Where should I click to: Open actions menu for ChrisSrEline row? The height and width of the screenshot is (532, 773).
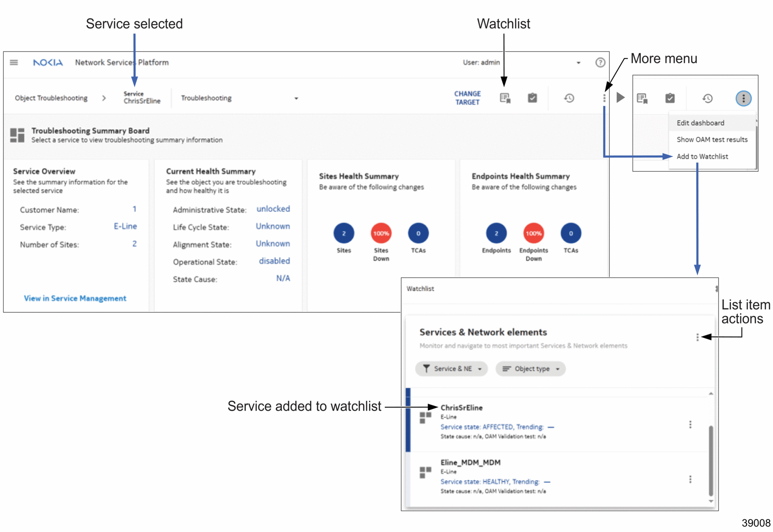690,425
